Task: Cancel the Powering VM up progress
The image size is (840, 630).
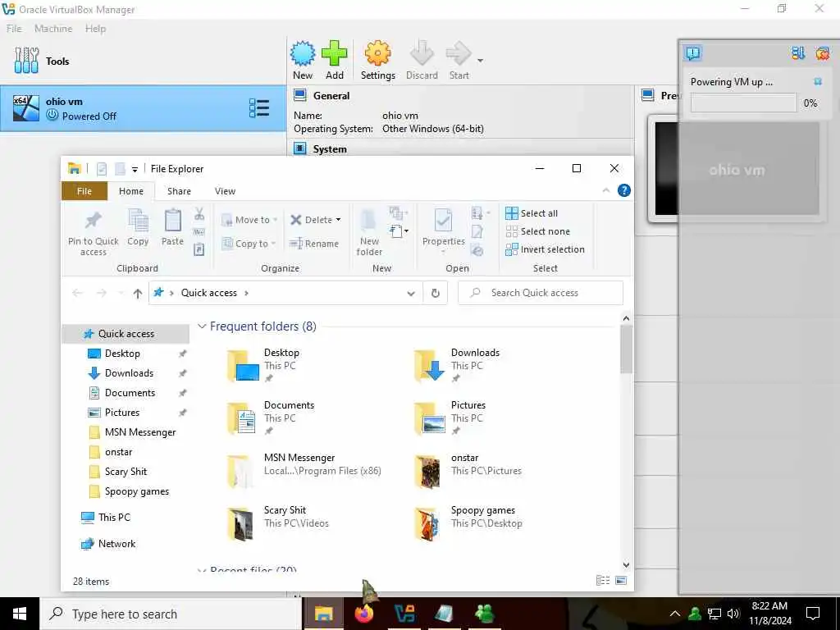Action: [x=818, y=81]
